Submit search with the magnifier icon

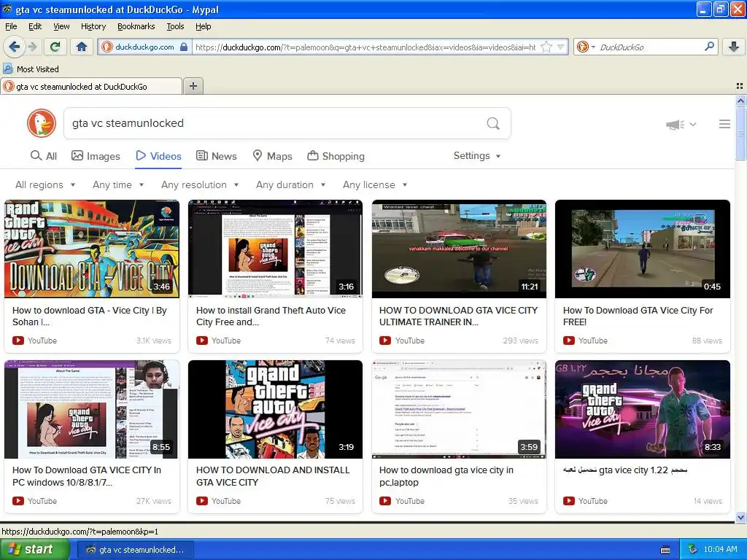493,123
